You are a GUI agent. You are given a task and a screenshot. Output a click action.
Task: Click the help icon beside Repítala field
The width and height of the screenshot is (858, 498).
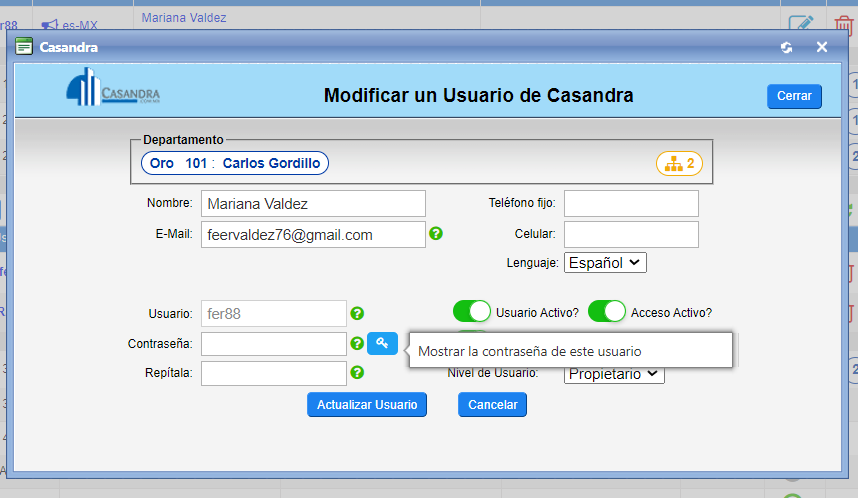pos(357,373)
